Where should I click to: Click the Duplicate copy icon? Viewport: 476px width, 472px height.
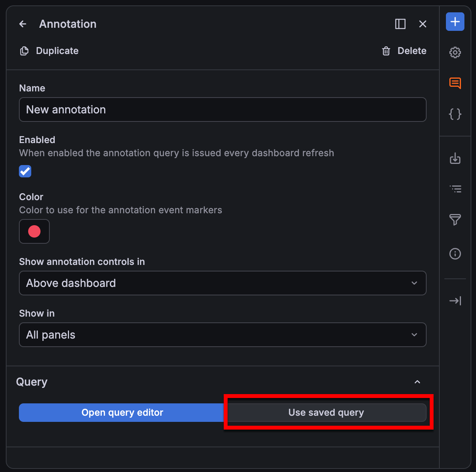coord(24,51)
